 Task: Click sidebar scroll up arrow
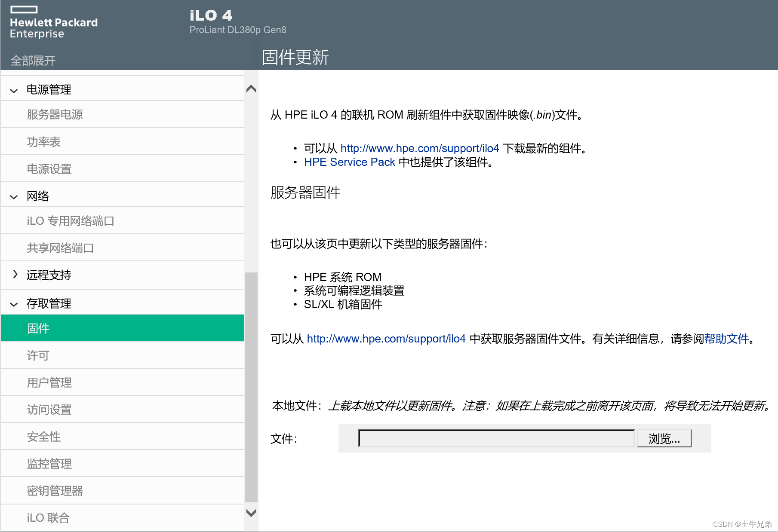pos(251,89)
